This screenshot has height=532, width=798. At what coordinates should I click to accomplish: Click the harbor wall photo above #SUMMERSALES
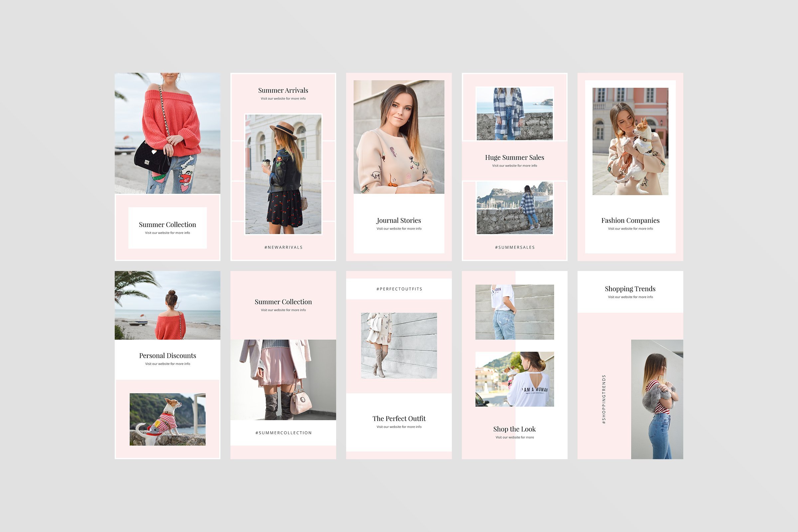(x=515, y=208)
